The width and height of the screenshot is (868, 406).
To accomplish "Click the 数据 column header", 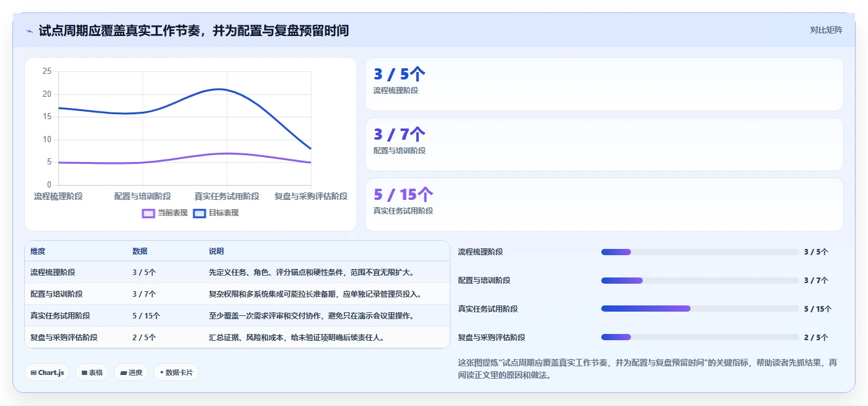I will point(140,251).
